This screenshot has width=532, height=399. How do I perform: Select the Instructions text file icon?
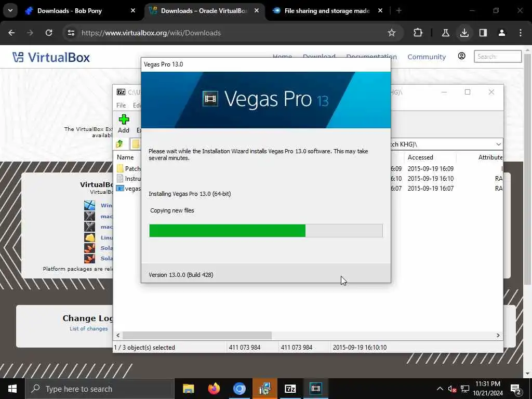[120, 179]
